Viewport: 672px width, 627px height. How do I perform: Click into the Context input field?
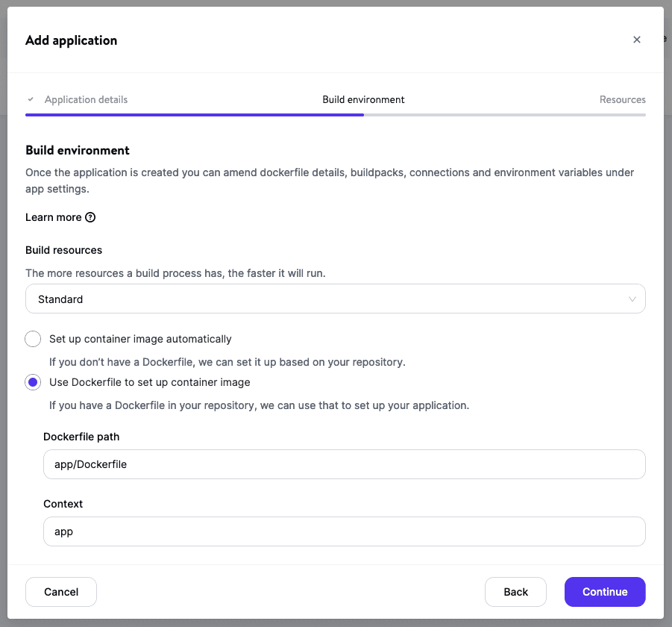pos(344,531)
